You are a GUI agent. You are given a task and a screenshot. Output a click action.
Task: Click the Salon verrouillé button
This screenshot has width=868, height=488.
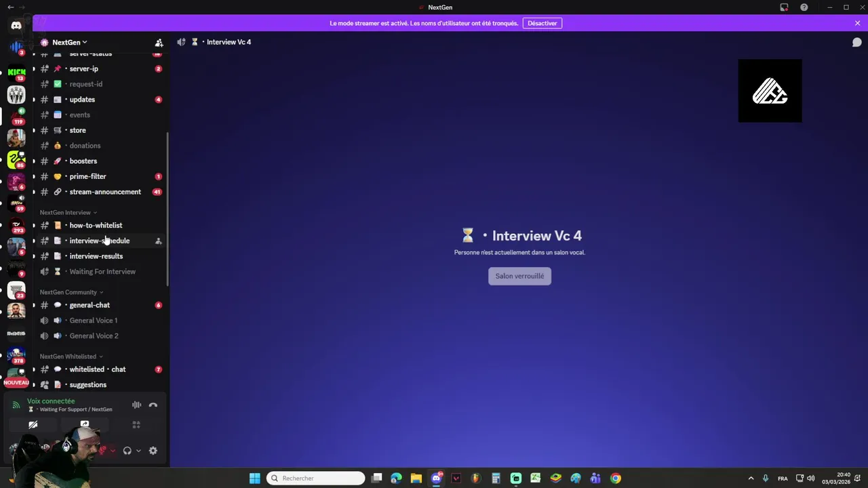coord(519,276)
